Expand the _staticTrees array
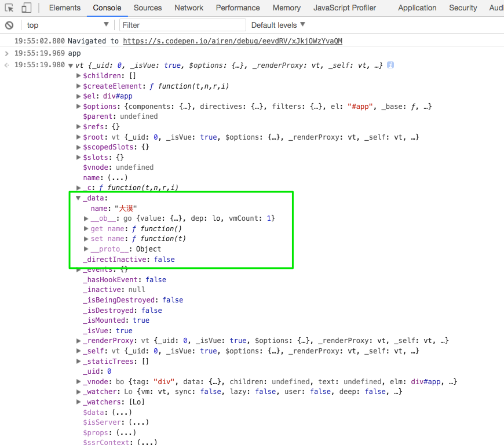 click(78, 361)
